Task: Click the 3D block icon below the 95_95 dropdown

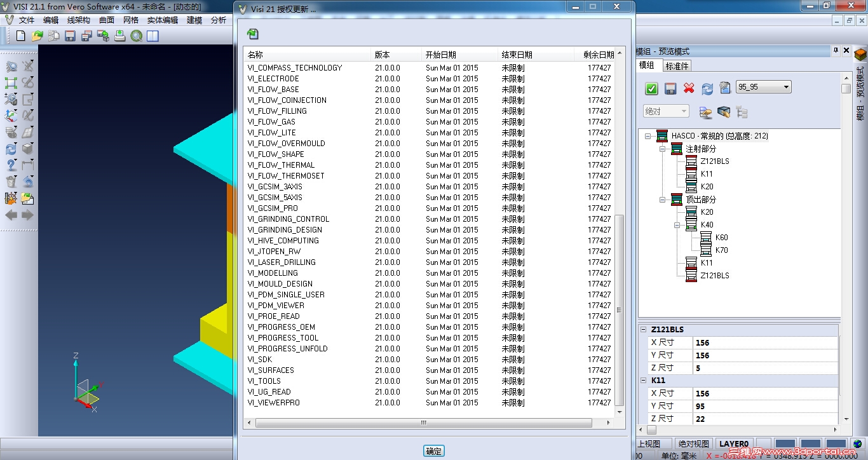Action: point(724,112)
